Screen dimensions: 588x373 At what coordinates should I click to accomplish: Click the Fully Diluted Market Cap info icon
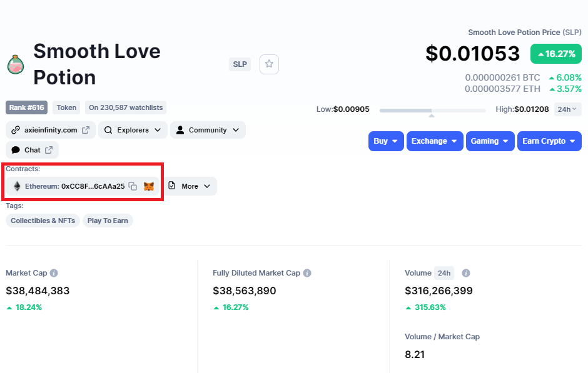click(x=307, y=273)
